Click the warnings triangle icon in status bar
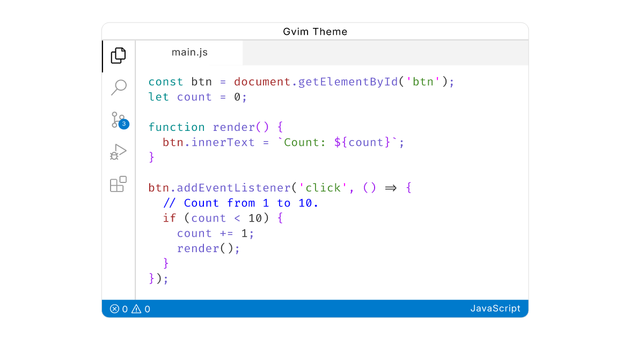 136,309
